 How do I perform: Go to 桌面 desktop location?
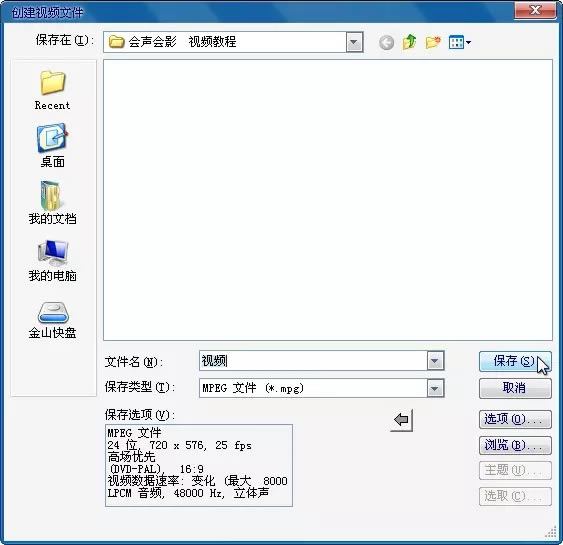coord(52,145)
